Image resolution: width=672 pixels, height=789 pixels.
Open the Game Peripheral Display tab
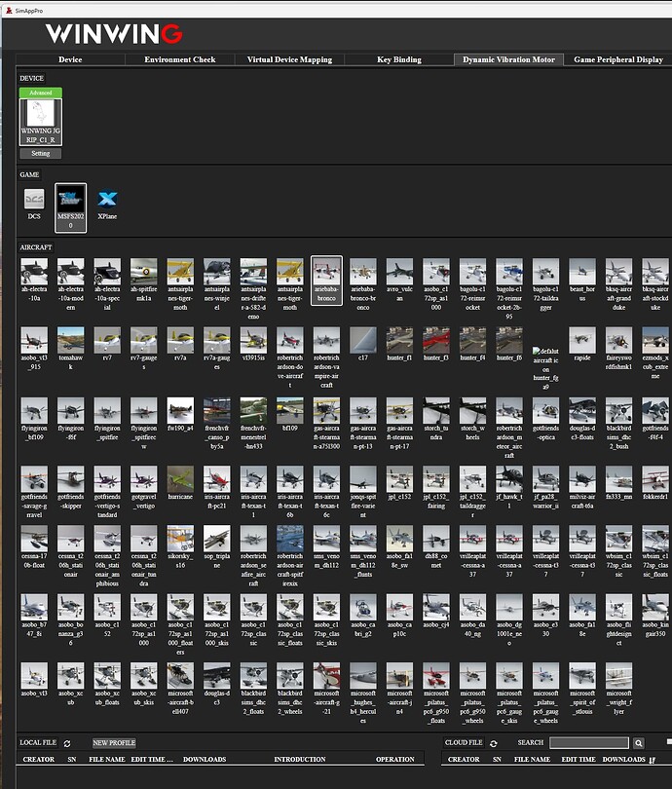[x=618, y=59]
